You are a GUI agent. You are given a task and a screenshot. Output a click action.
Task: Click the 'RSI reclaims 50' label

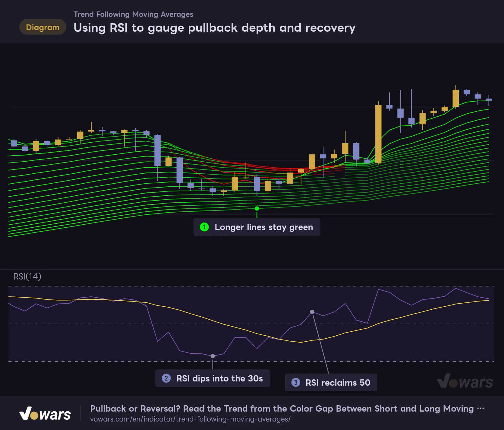point(331,382)
